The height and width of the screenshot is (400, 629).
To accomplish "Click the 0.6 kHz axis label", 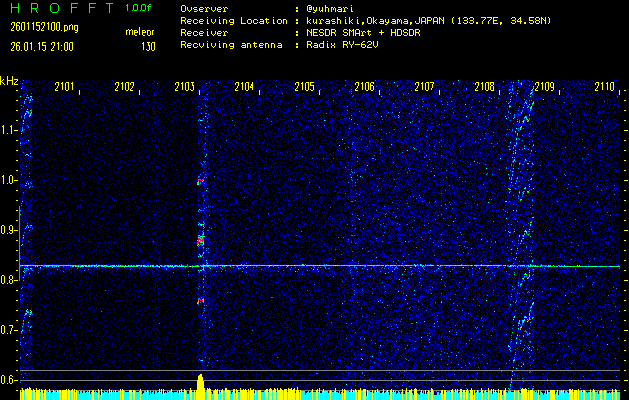I will tap(7, 380).
